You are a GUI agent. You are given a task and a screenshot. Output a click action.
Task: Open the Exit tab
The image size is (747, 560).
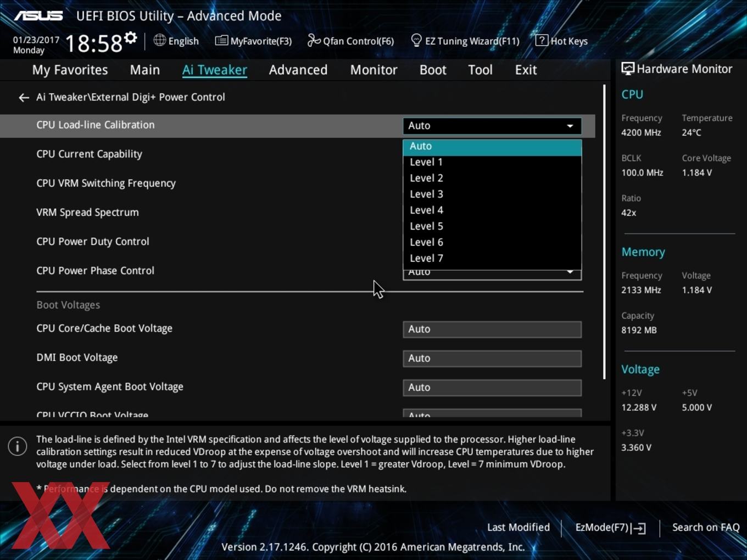click(x=526, y=70)
